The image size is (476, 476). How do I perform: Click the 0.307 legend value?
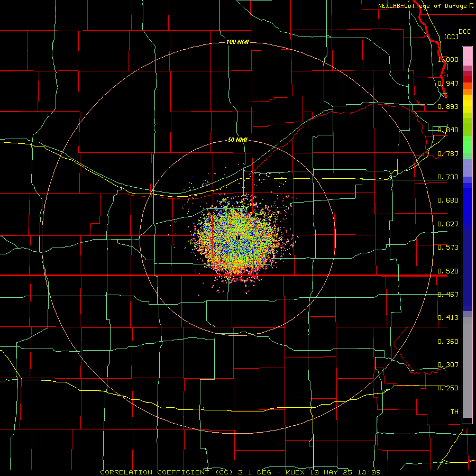[448, 365]
